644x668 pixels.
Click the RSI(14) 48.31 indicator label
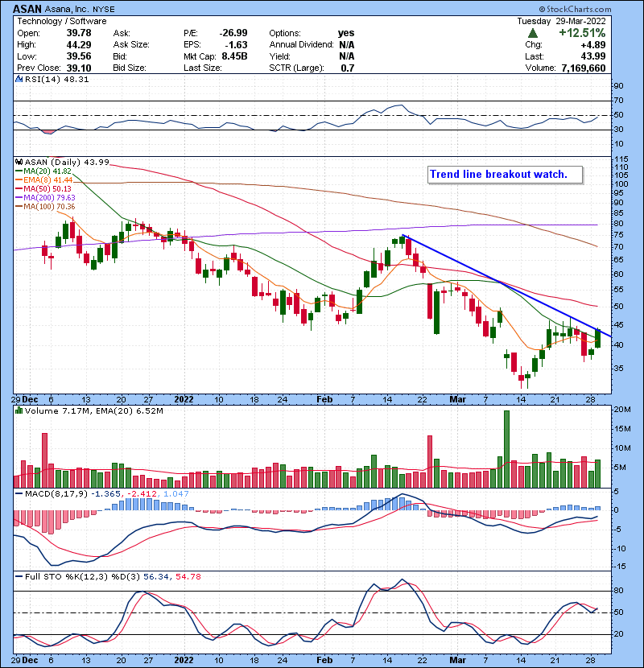56,79
